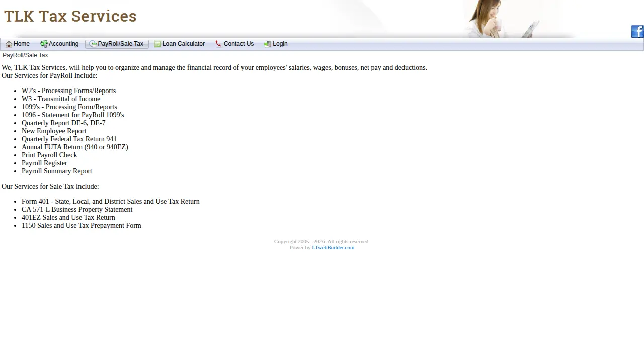The height and width of the screenshot is (362, 644).
Task: Open the Accounting menu item
Action: point(59,44)
